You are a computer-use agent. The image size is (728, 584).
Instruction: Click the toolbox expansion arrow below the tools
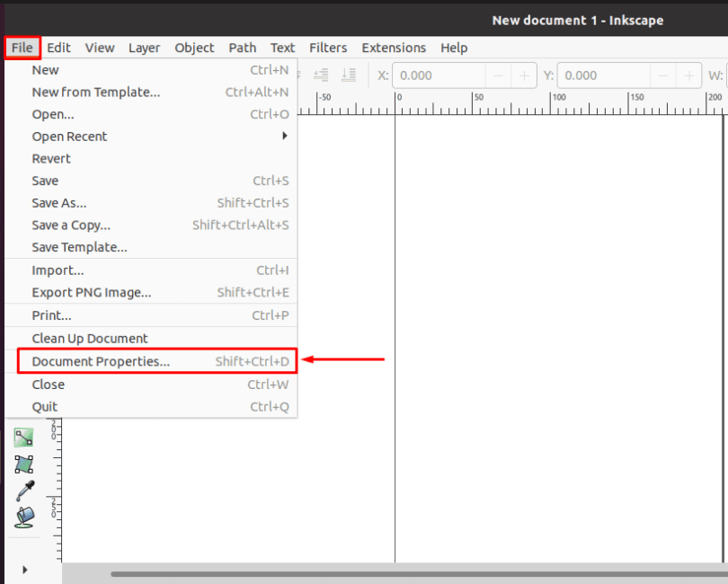pos(22,569)
